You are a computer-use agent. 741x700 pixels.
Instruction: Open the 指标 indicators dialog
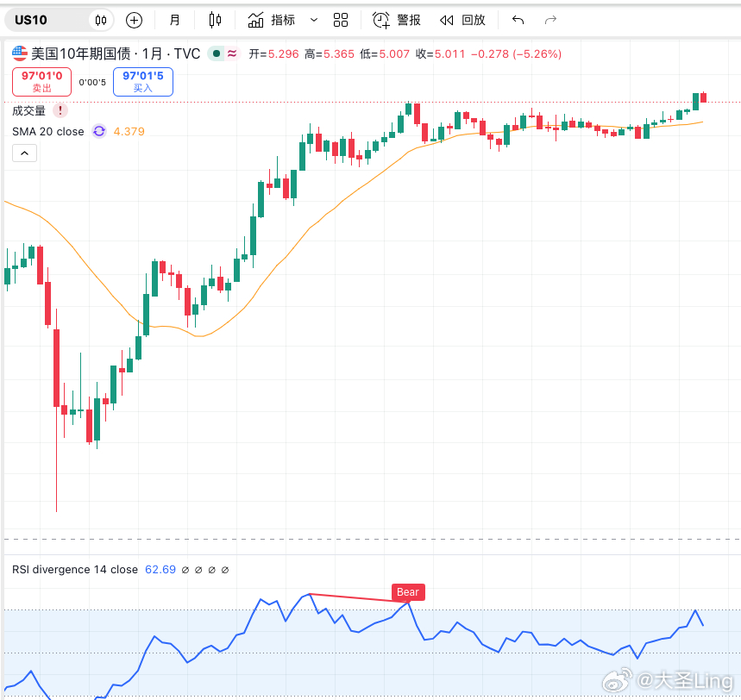pyautogui.click(x=272, y=20)
